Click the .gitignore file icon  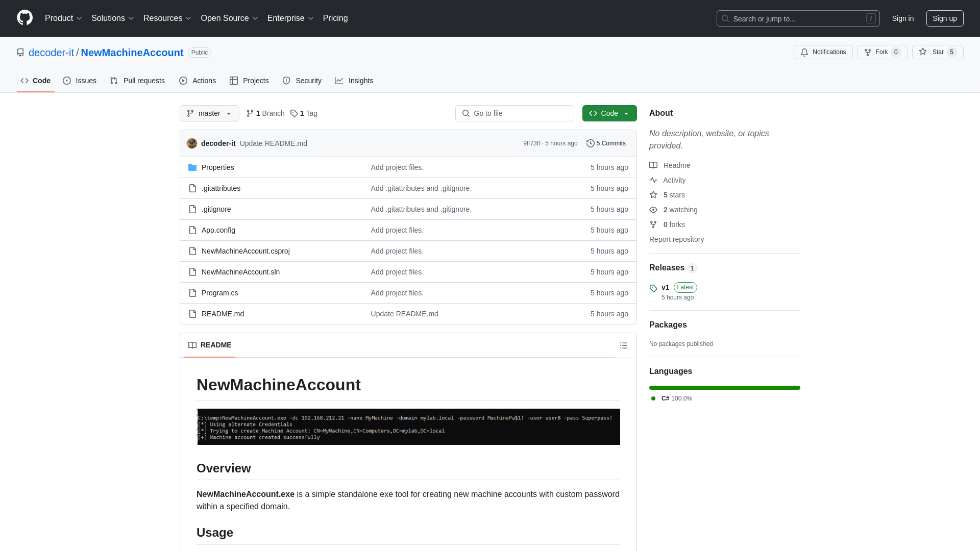[192, 209]
